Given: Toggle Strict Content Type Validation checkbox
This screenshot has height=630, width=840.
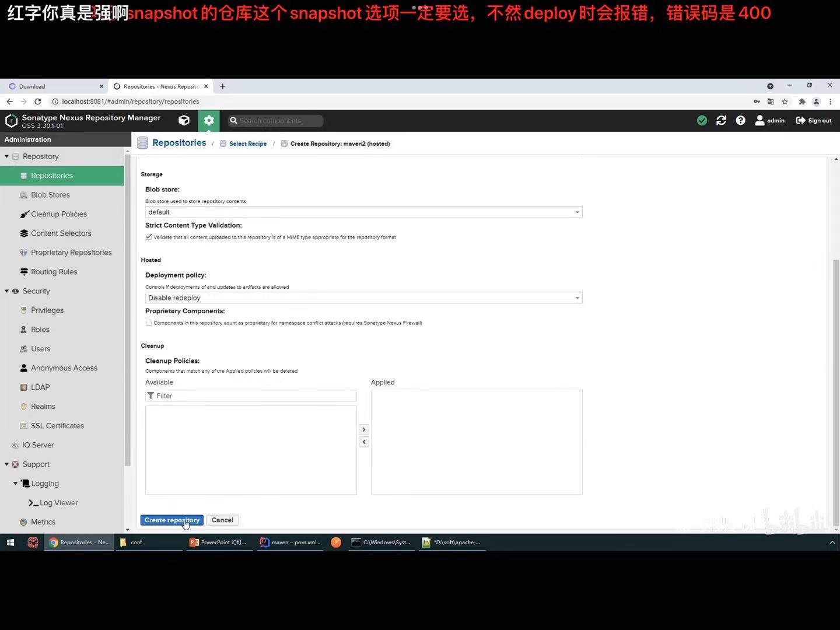Looking at the screenshot, I should tap(149, 237).
